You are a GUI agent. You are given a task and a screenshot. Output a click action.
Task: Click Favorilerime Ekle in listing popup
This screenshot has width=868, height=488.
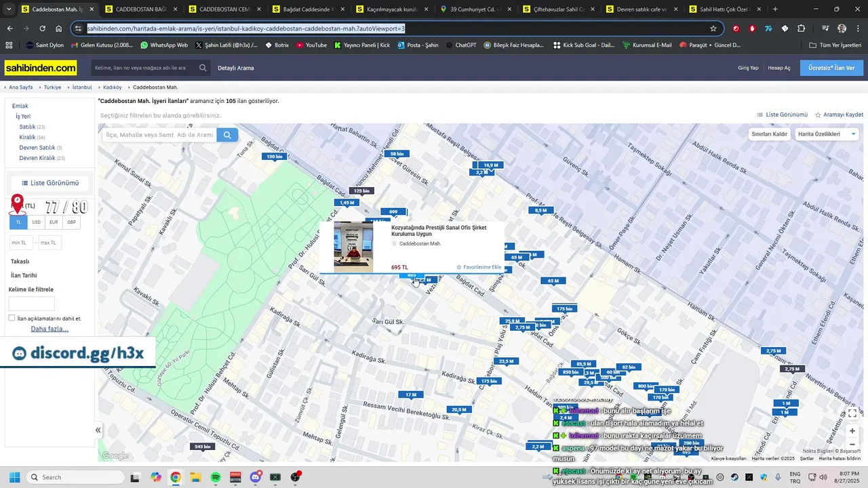coord(479,267)
